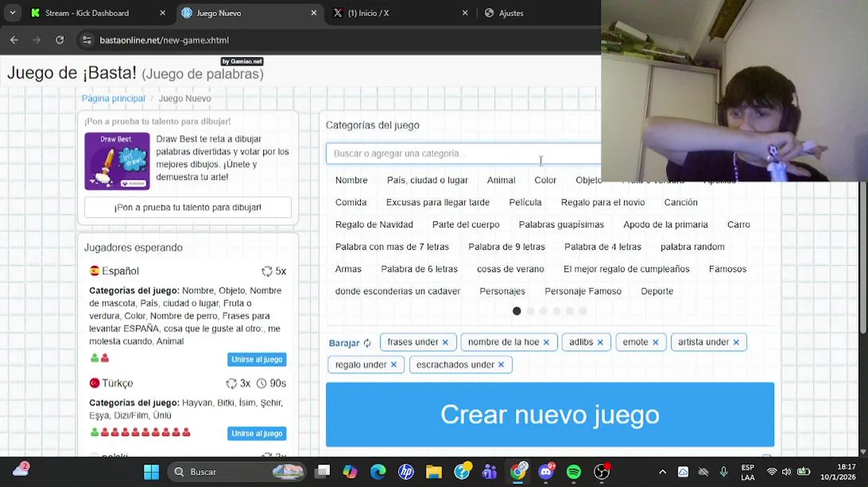Viewport: 868px width, 487px height.
Task: Remove the 'adlibs' category tag
Action: [600, 342]
